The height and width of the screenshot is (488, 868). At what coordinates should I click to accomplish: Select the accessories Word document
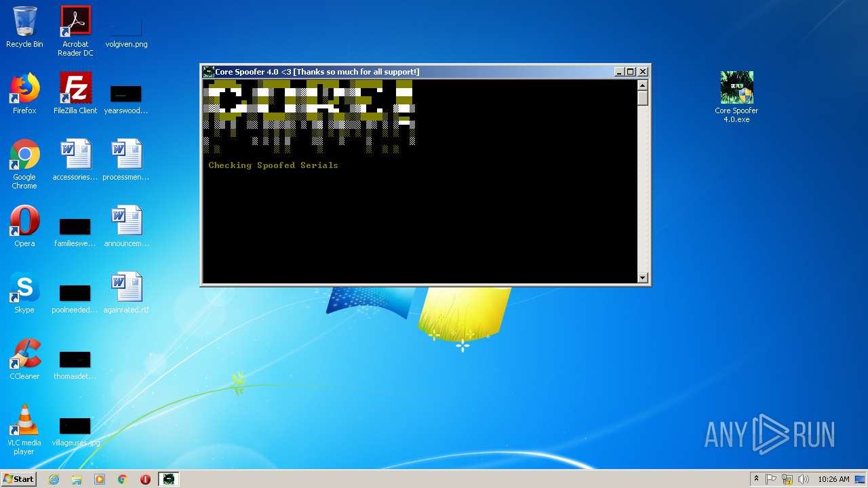pos(75,160)
